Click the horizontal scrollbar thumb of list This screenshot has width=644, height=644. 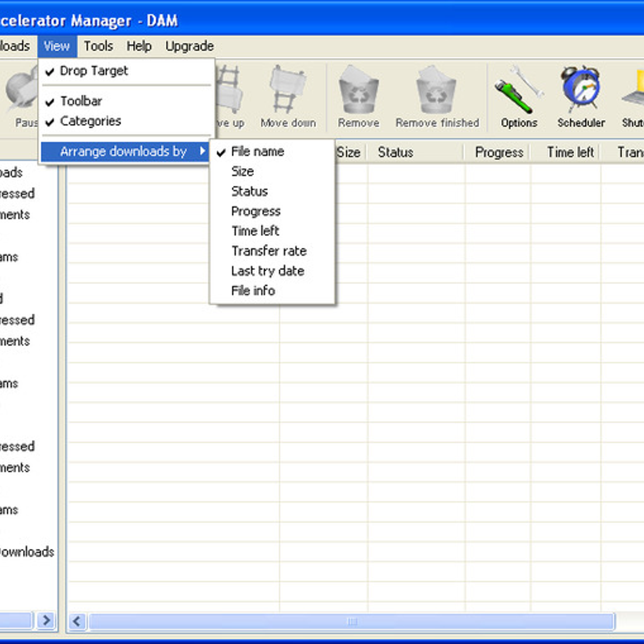point(351,621)
